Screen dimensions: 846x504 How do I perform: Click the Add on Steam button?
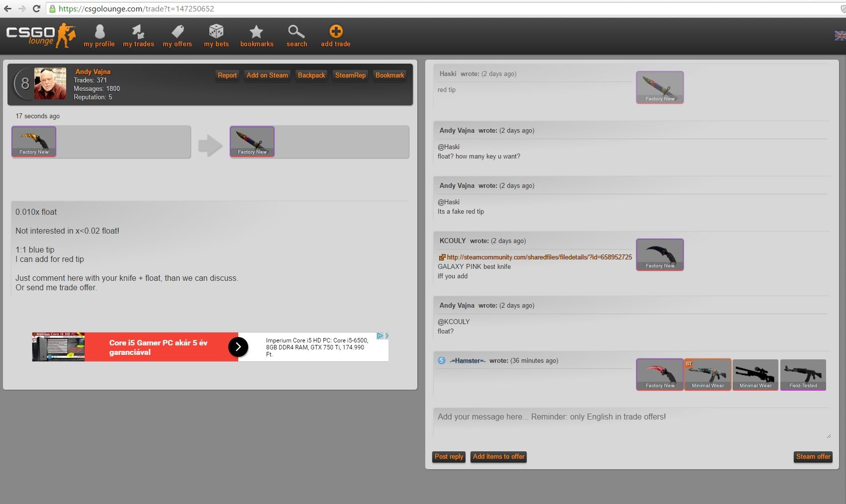(x=267, y=76)
